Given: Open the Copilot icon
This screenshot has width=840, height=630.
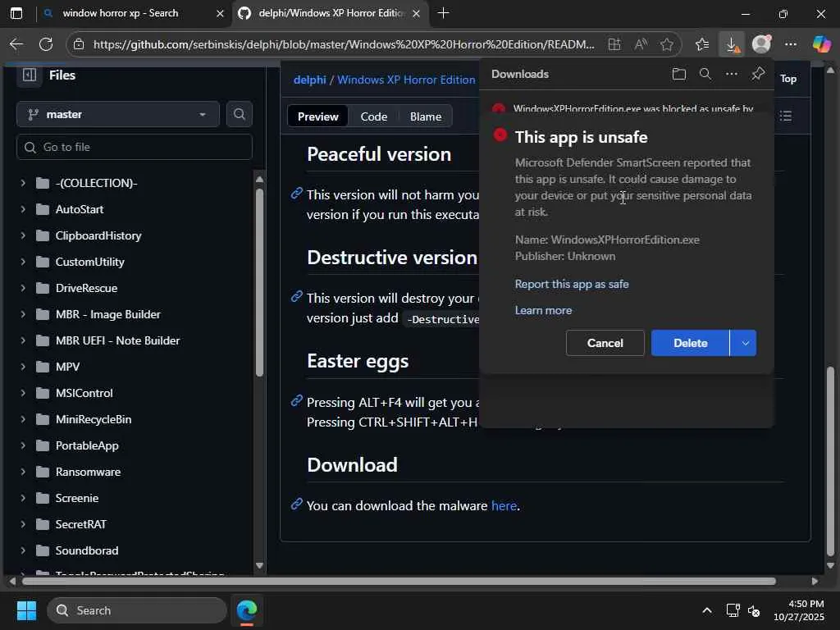Looking at the screenshot, I should 821,44.
